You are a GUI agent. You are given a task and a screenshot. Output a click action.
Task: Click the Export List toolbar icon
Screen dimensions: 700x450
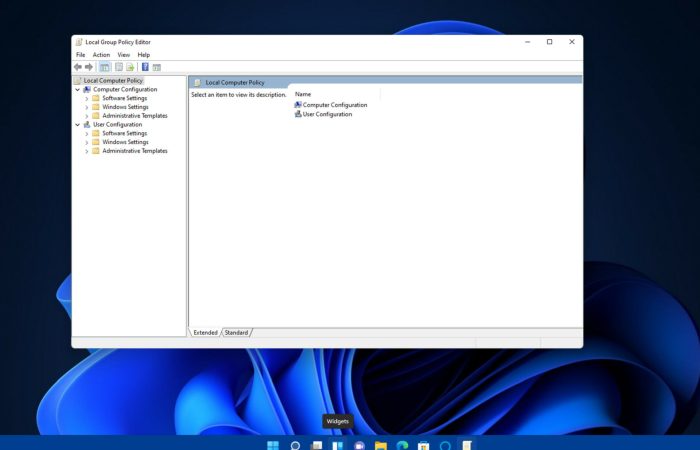(x=130, y=67)
